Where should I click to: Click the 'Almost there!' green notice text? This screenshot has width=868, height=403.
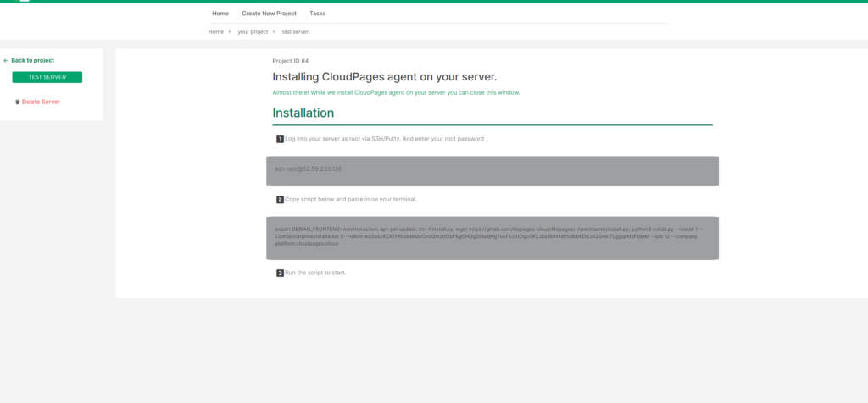(x=397, y=92)
